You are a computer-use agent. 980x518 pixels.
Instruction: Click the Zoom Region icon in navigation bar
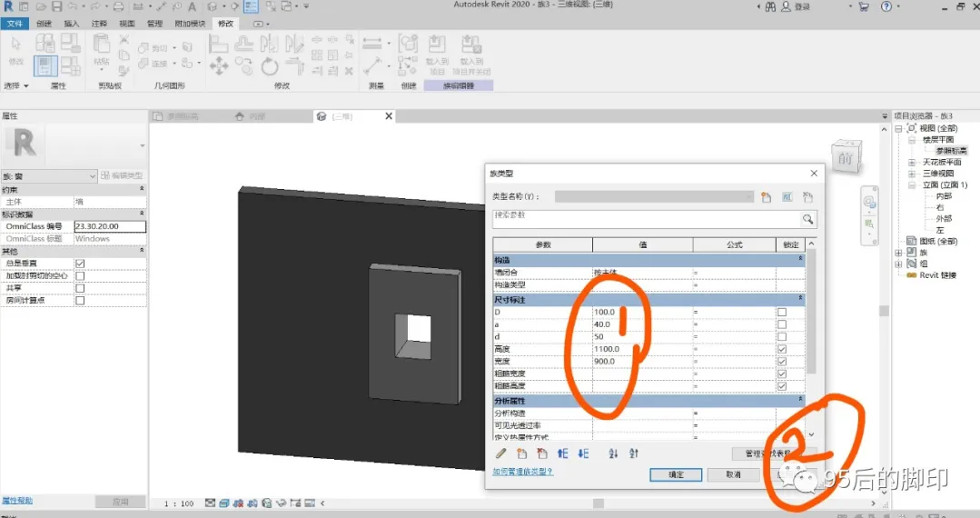869,224
